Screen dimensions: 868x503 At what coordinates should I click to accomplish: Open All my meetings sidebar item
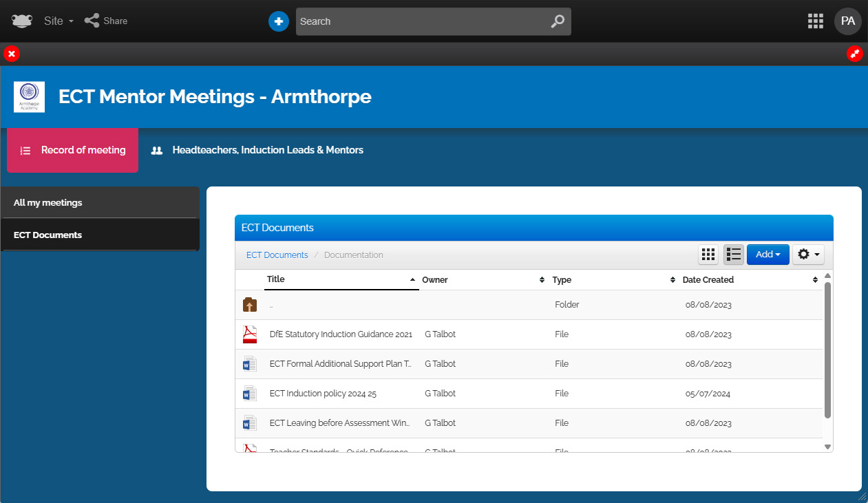tap(48, 203)
